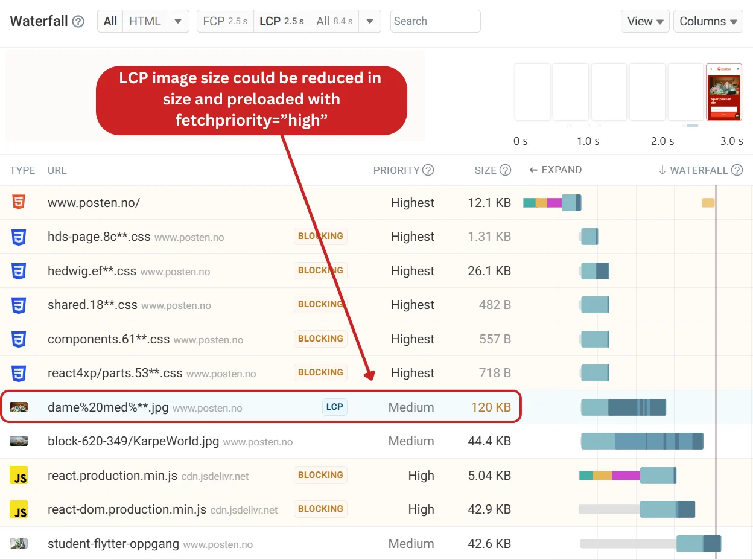Select the LCP 2.5 s milestone tab
The width and height of the screenshot is (753, 560).
click(282, 21)
